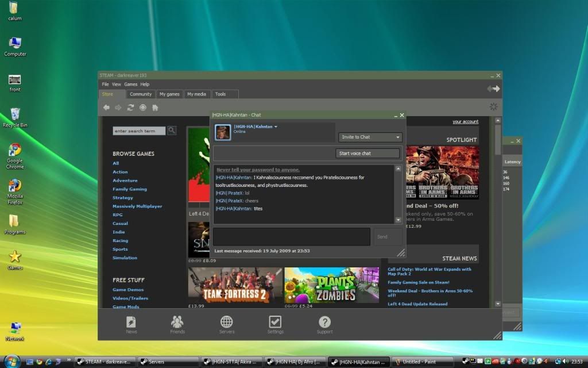Viewport: 588px width, 368px height.
Task: Click the chat message input box
Action: pos(291,236)
